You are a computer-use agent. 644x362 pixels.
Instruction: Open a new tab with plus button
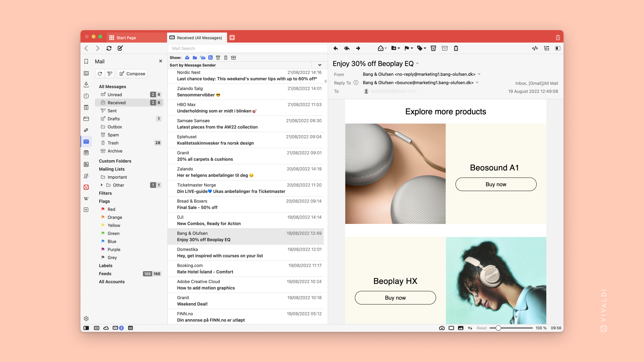(x=232, y=38)
